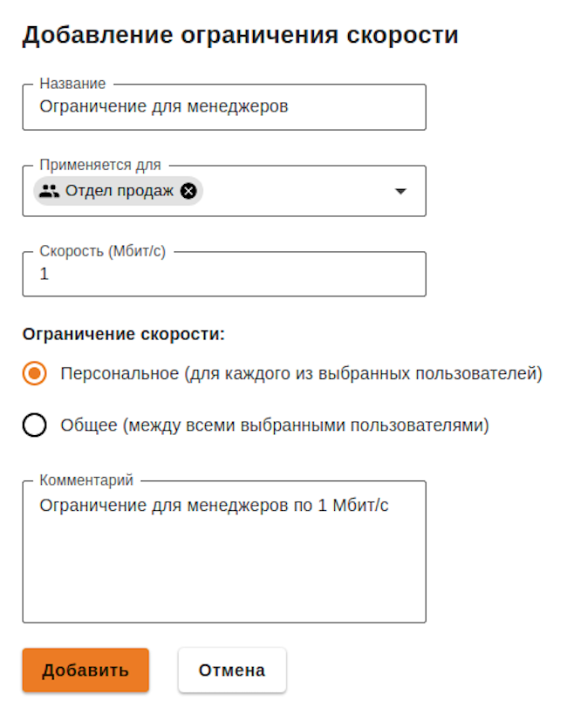Click the group icon in the "Отдел продаж" chip
This screenshot has width=567, height=728.
click(x=49, y=191)
